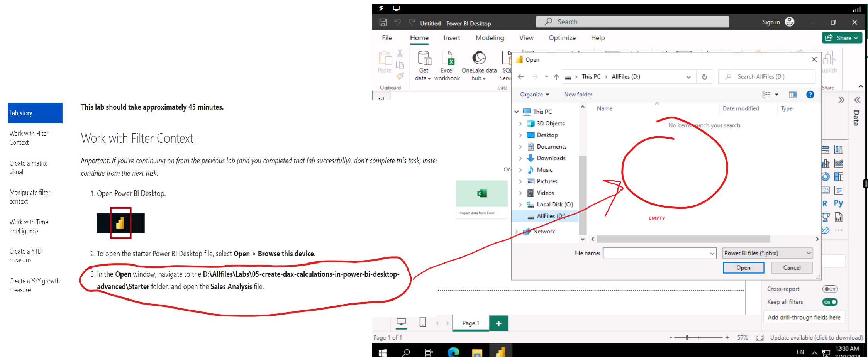Open the address bar path dropdown
The height and width of the screenshot is (357, 868).
(x=688, y=77)
